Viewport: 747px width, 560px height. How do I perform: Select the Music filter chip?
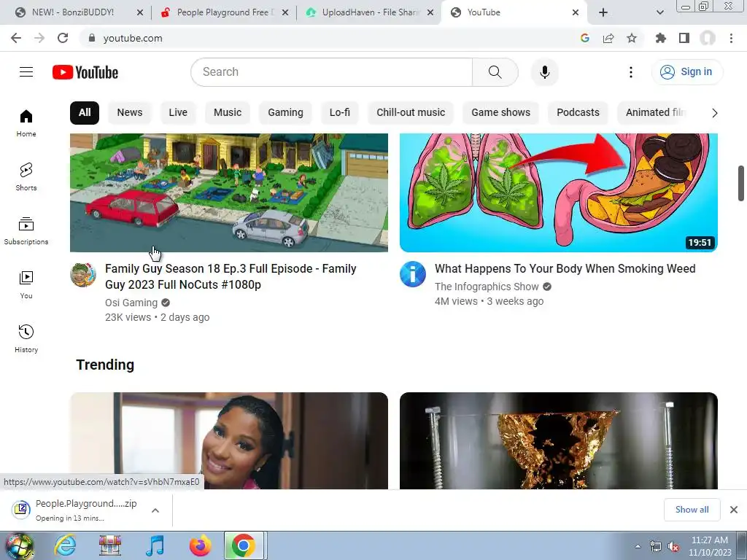click(228, 113)
